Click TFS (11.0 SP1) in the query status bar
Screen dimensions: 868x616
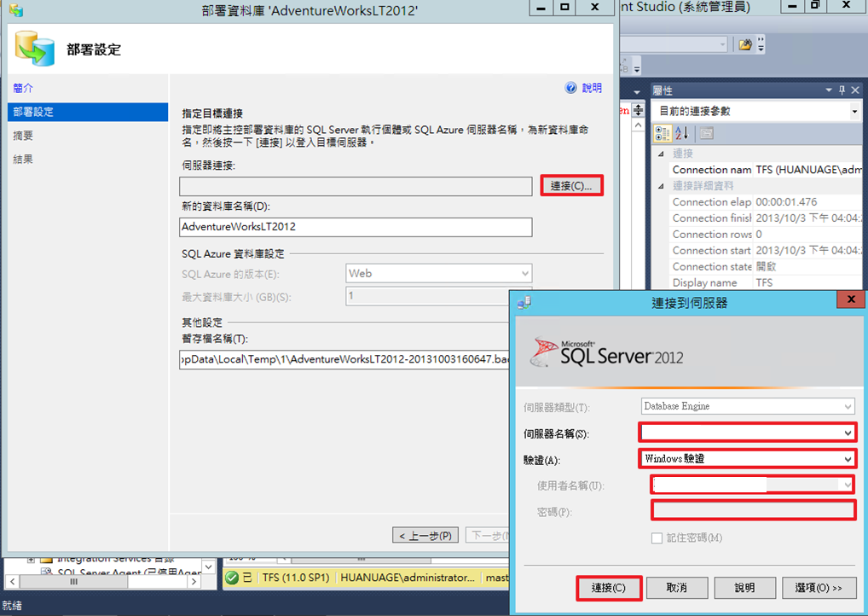tap(296, 578)
